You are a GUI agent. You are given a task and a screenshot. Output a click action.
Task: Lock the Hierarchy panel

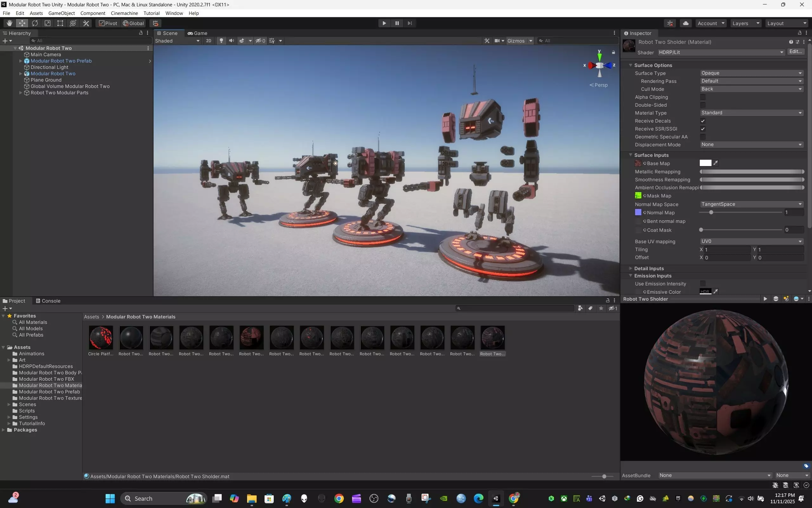tap(141, 33)
